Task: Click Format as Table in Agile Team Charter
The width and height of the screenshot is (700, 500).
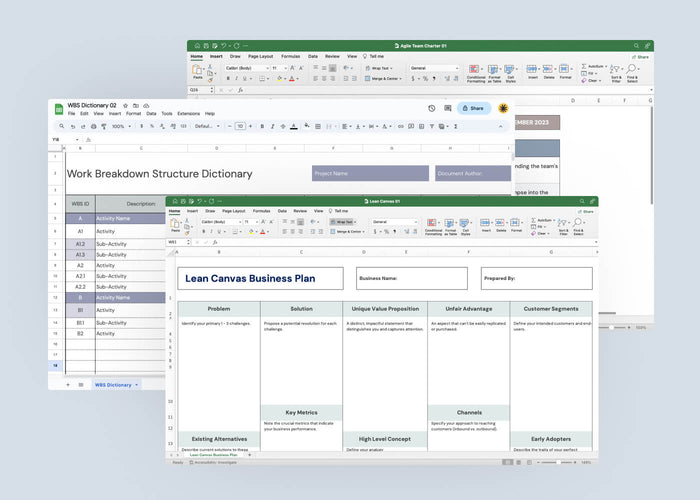Action: (x=494, y=72)
